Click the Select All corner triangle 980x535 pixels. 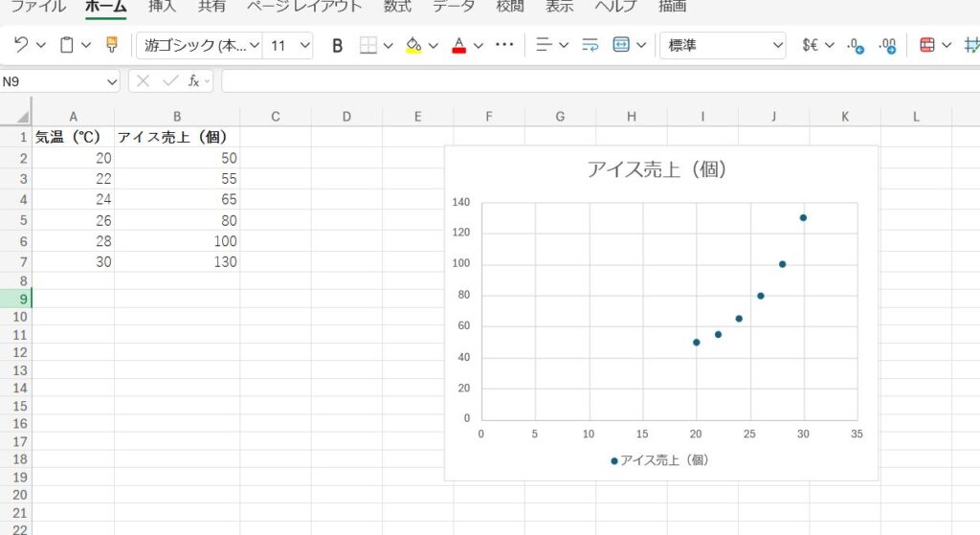click(x=22, y=116)
